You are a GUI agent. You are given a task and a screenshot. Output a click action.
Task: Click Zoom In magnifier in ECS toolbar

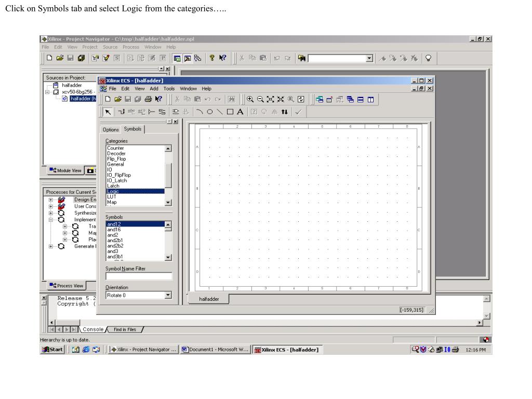tap(250, 99)
